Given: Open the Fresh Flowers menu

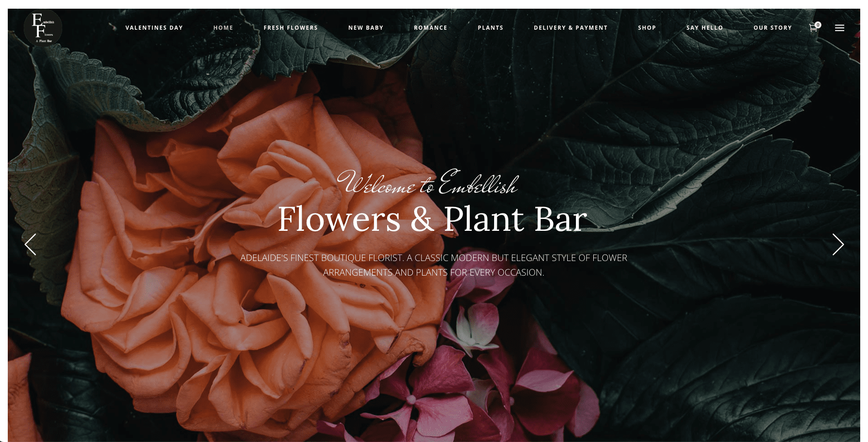Looking at the screenshot, I should 291,28.
